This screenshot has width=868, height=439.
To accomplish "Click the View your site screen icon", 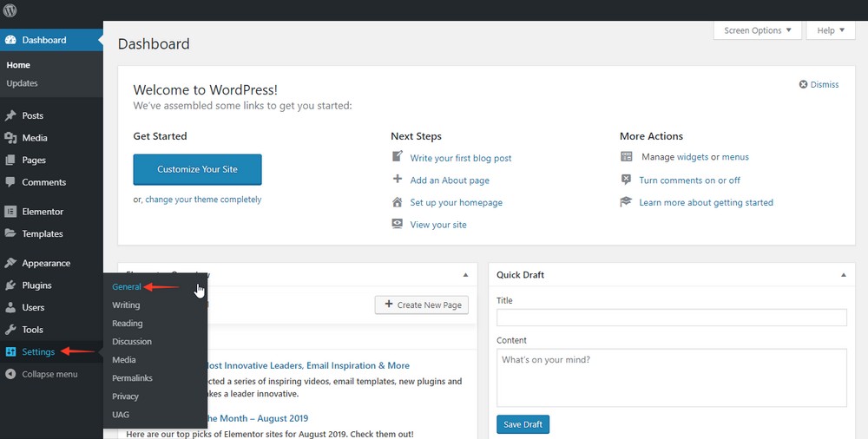I will (397, 224).
